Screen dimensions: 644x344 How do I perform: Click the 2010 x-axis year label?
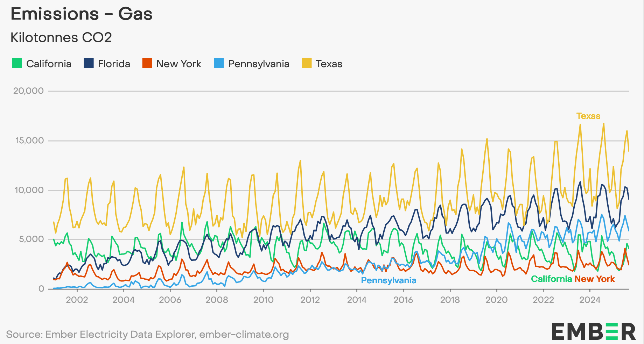(x=263, y=300)
